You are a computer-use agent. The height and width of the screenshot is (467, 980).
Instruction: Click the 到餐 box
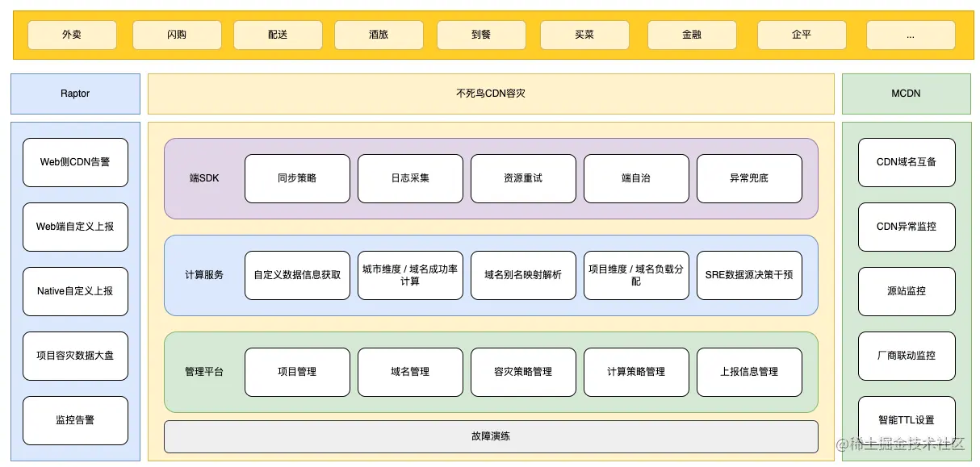481,35
